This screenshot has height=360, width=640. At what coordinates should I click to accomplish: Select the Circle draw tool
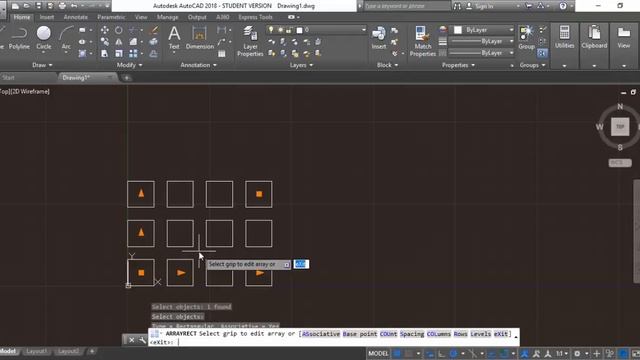(x=44, y=38)
